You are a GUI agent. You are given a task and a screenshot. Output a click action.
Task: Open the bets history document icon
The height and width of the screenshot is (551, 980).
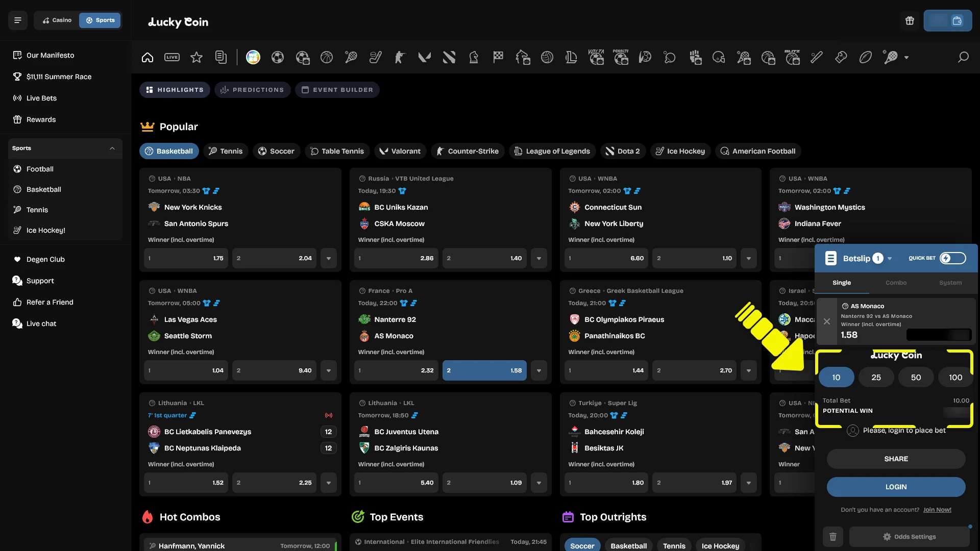(x=221, y=57)
